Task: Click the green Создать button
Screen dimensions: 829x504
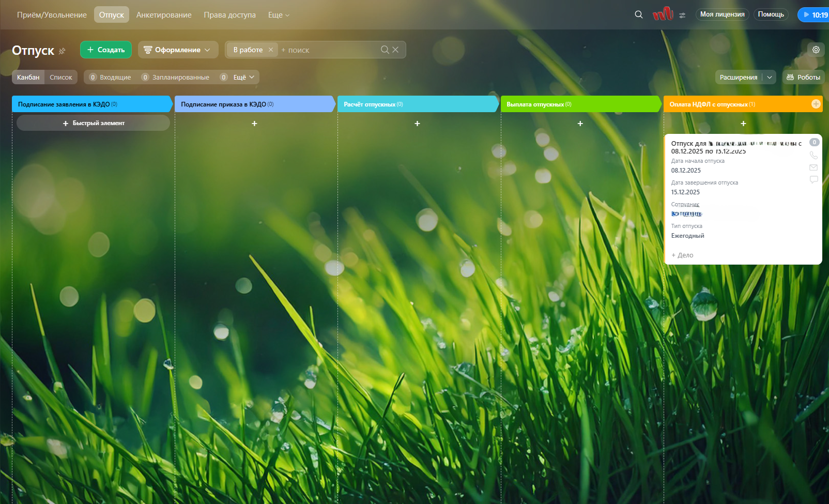Action: tap(106, 50)
